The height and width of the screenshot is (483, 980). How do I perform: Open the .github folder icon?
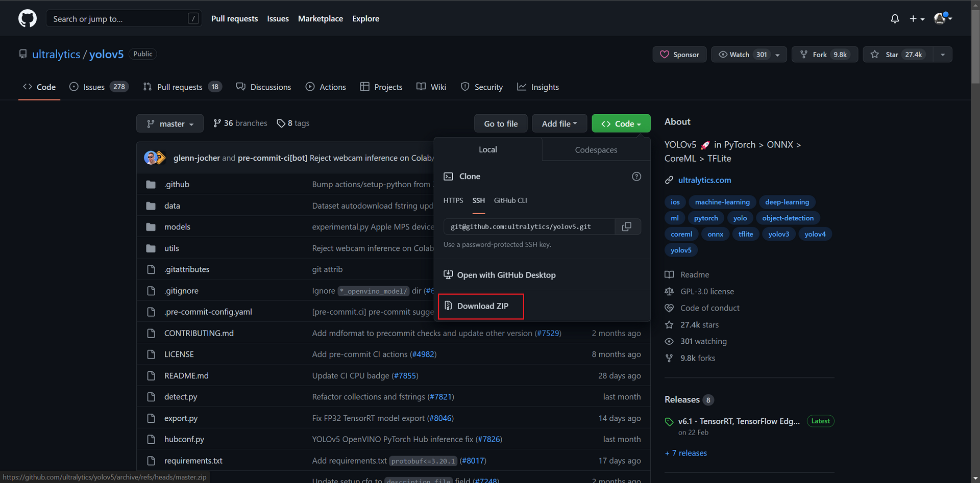pos(151,185)
